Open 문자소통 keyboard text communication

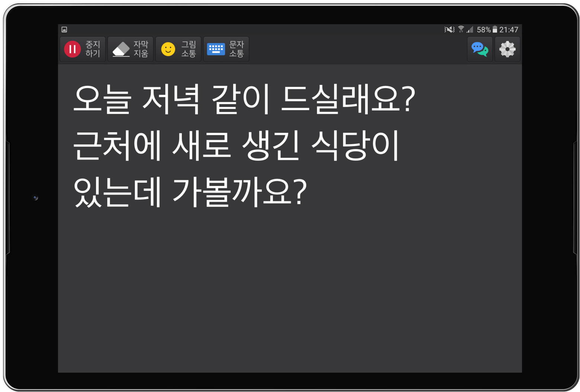pyautogui.click(x=226, y=49)
